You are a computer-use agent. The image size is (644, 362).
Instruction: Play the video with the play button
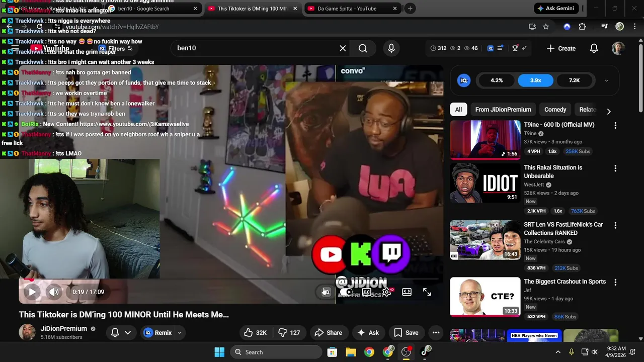tap(32, 292)
